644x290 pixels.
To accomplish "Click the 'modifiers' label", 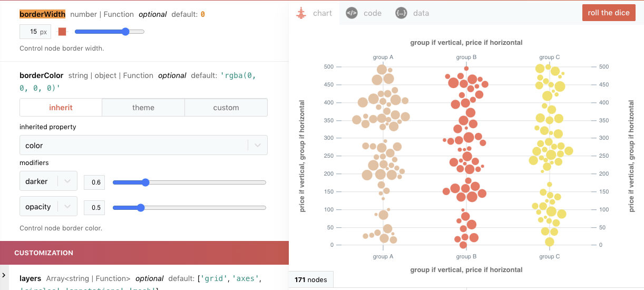I will tap(34, 162).
